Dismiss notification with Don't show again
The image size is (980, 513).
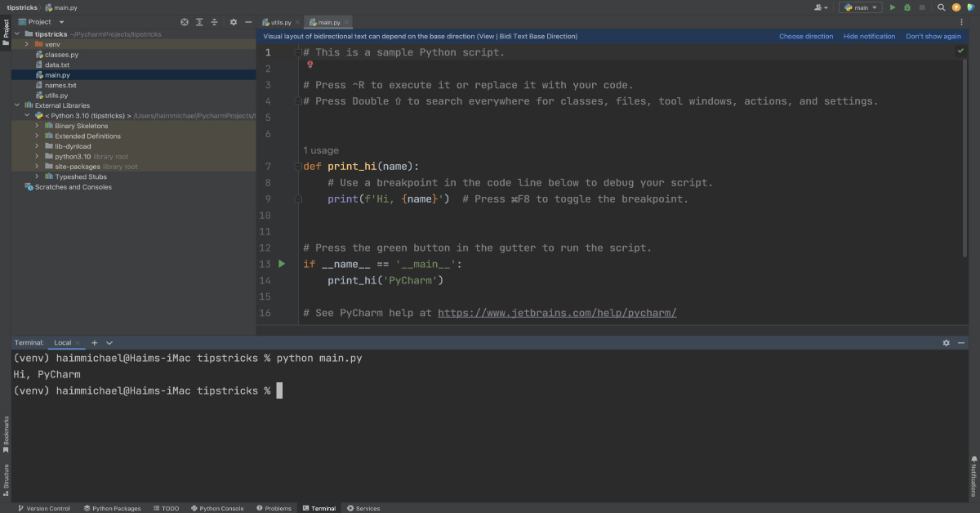coord(933,36)
